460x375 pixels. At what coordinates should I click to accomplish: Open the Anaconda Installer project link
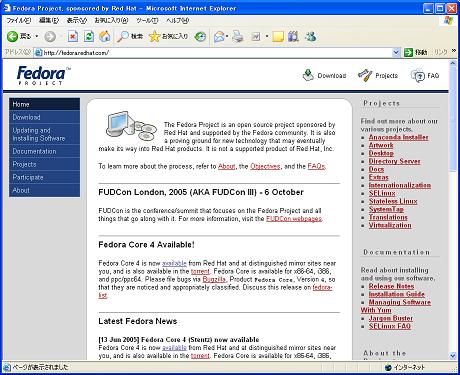click(x=398, y=137)
